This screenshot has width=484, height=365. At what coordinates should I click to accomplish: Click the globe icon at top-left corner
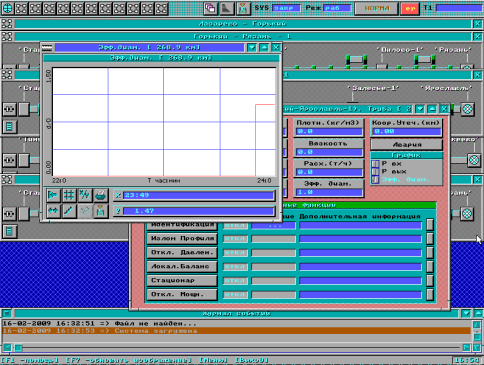7,8
